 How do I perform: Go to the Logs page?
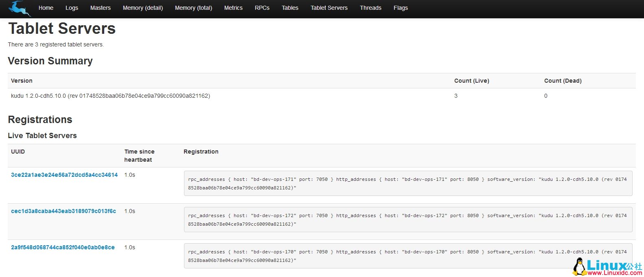pyautogui.click(x=72, y=8)
